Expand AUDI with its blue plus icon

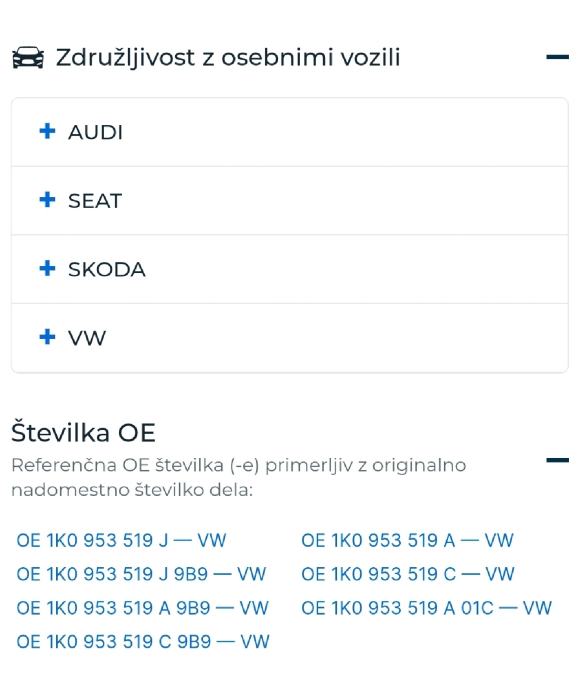point(48,131)
